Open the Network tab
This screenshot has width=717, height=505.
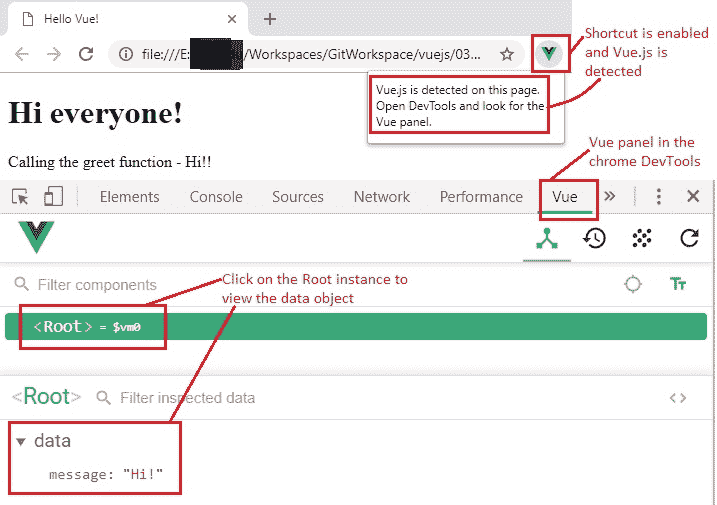(382, 197)
